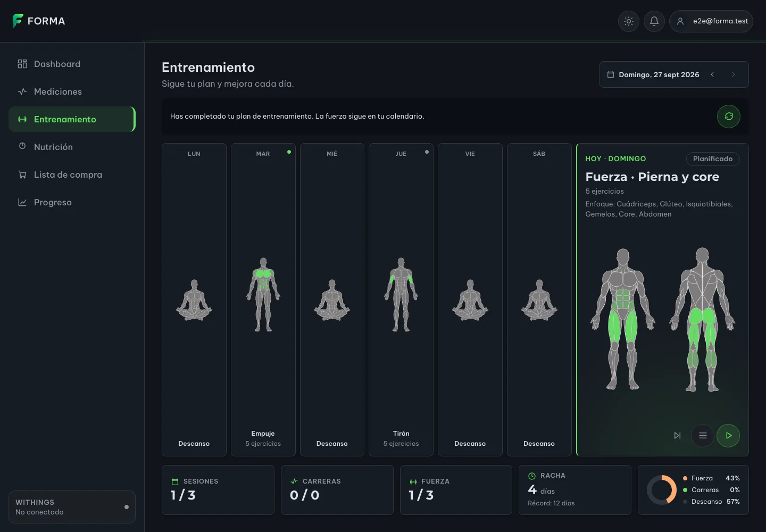Go to next day with right chevron
The width and height of the screenshot is (766, 532).
(x=734, y=74)
